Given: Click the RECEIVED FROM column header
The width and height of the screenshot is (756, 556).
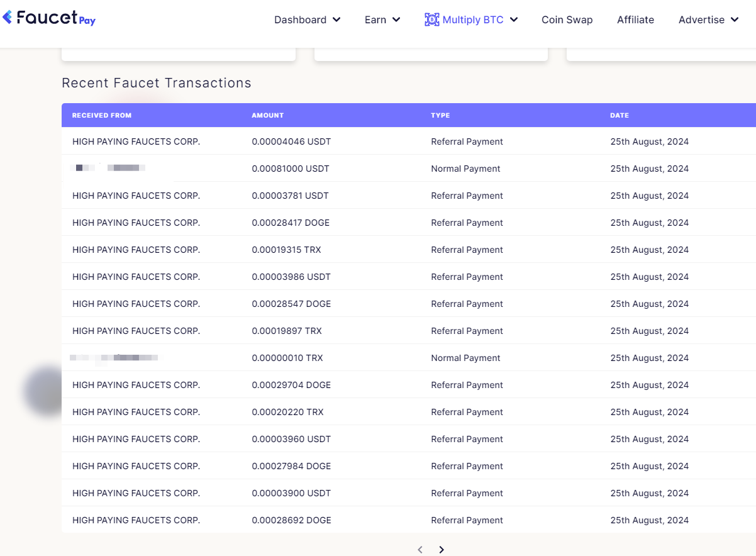Looking at the screenshot, I should [102, 115].
